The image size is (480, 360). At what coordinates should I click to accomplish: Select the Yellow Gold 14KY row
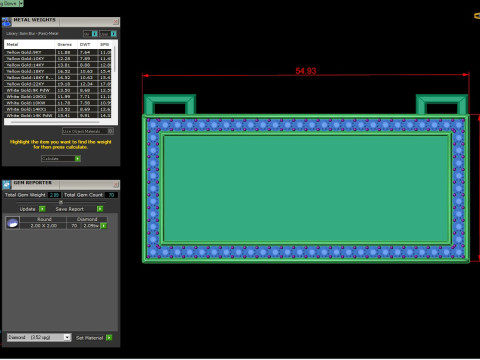tap(58, 65)
